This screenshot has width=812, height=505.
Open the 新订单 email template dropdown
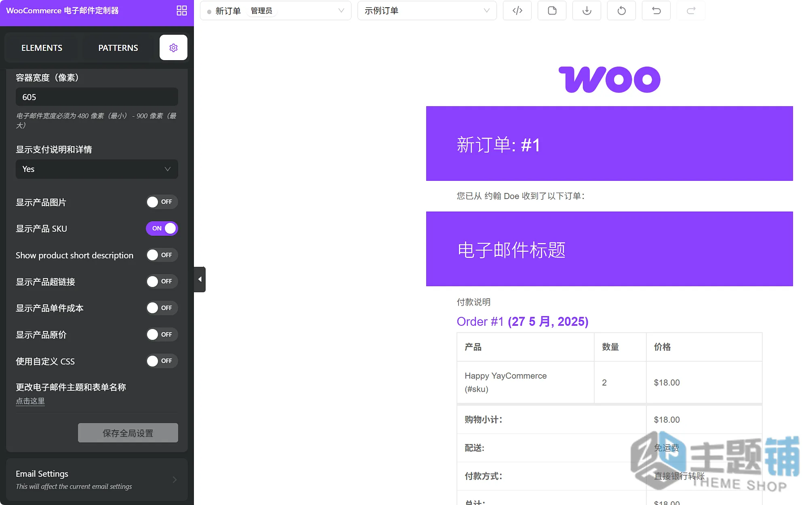click(x=276, y=10)
